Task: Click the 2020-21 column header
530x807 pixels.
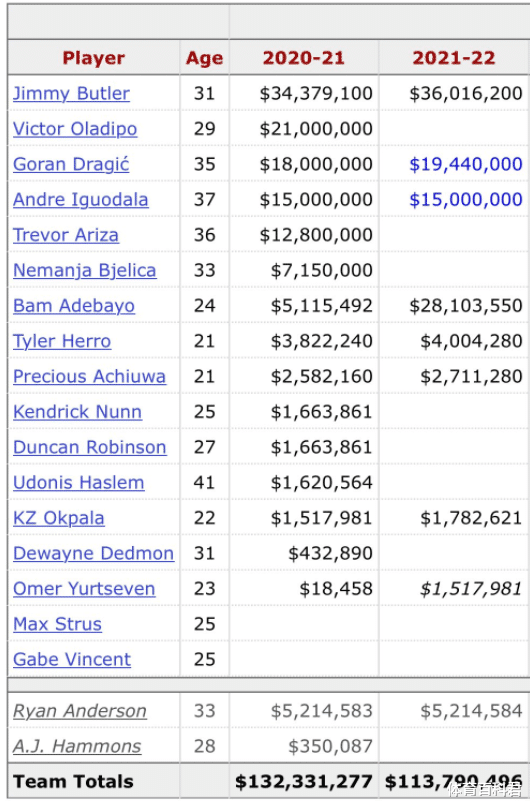Action: pyautogui.click(x=304, y=58)
